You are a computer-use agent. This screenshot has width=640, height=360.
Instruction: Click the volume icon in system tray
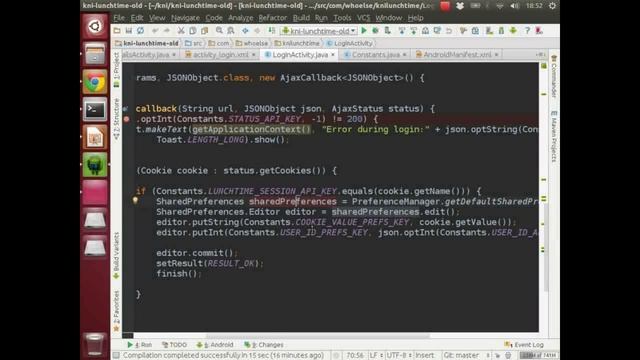[x=515, y=6]
